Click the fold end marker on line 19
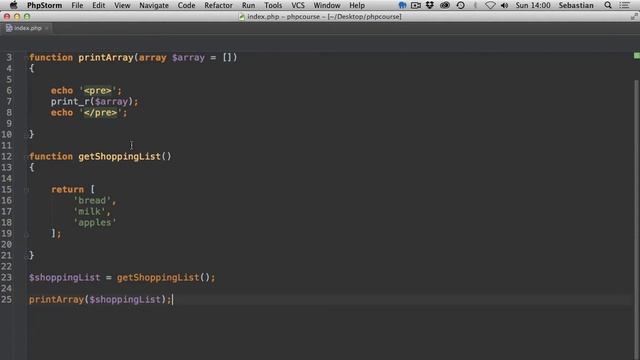This screenshot has width=640, height=360. 26,234
